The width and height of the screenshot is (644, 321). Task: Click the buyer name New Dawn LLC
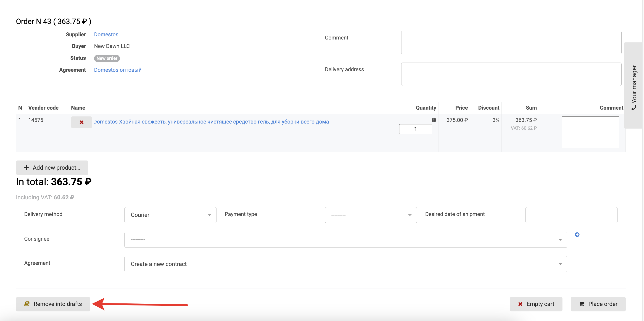pyautogui.click(x=112, y=46)
